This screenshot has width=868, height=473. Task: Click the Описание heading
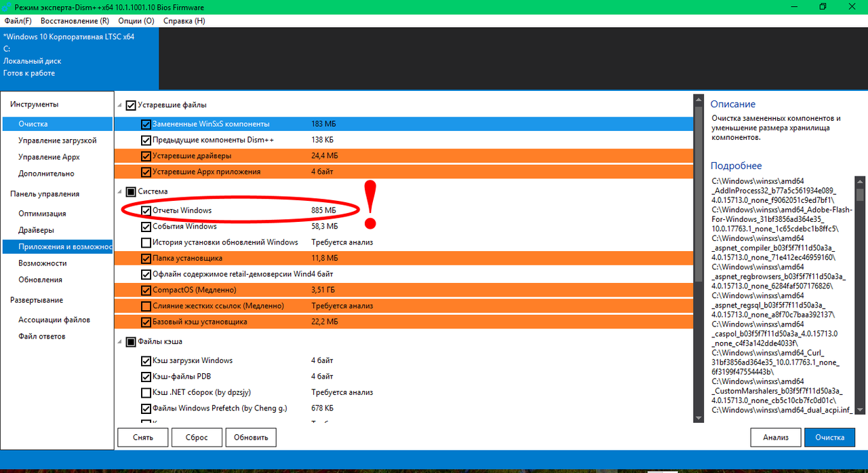733,105
